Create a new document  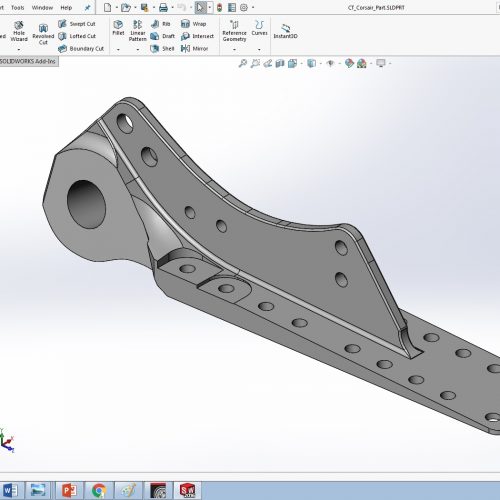coord(107,7)
